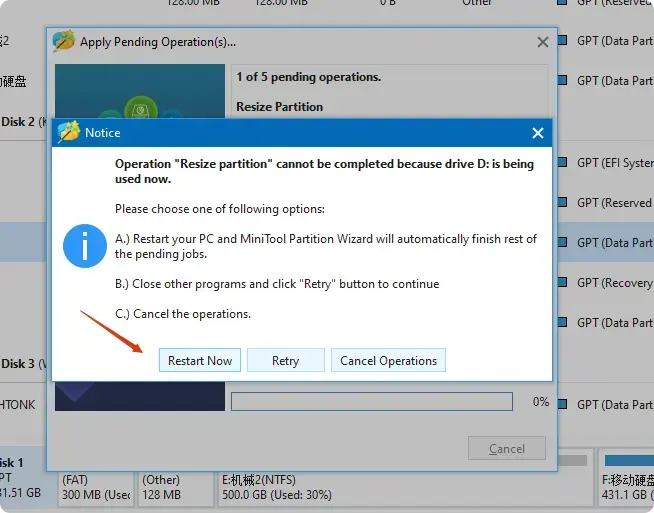Viewport: 654px width, 513px height.
Task: Click the "Other" file system cell
Action: click(477, 3)
